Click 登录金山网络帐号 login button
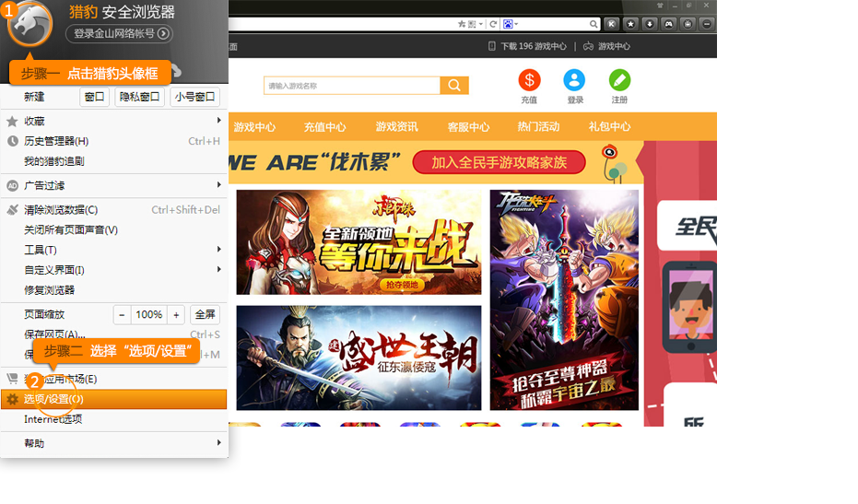The image size is (858, 504). pyautogui.click(x=119, y=34)
